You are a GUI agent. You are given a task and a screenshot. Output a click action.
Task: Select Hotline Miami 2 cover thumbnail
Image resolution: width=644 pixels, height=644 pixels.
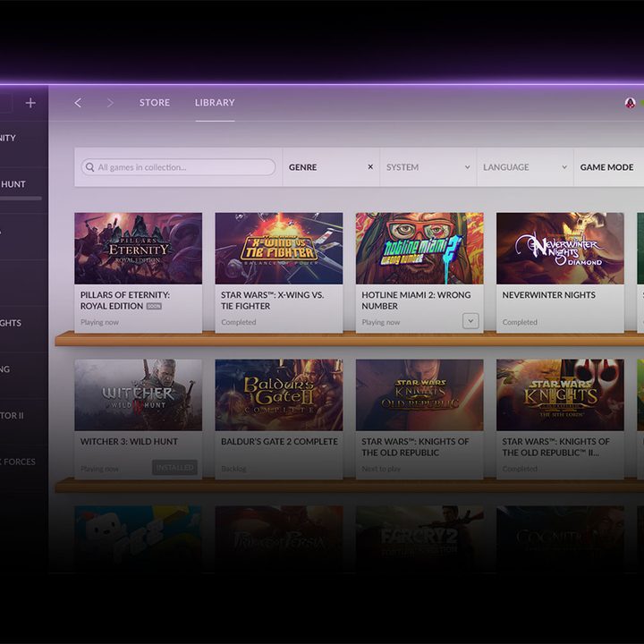pos(419,249)
